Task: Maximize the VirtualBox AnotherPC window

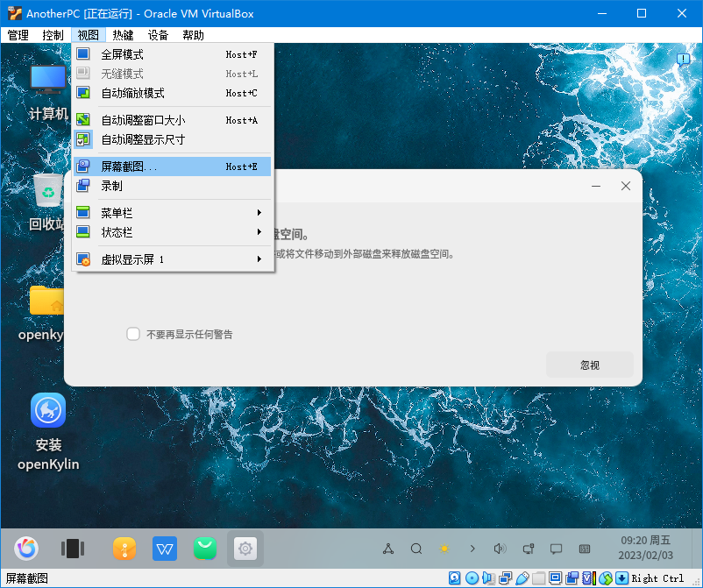Action: [x=642, y=13]
